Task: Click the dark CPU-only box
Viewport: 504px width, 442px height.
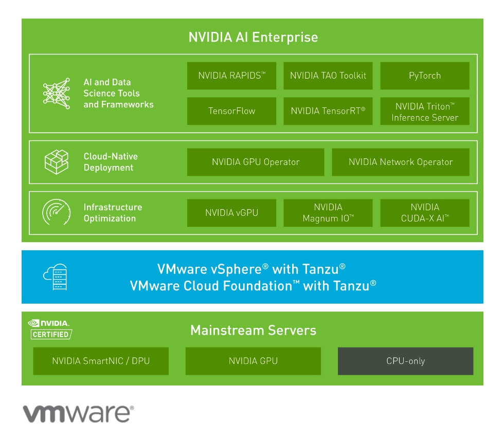Action: coord(406,361)
